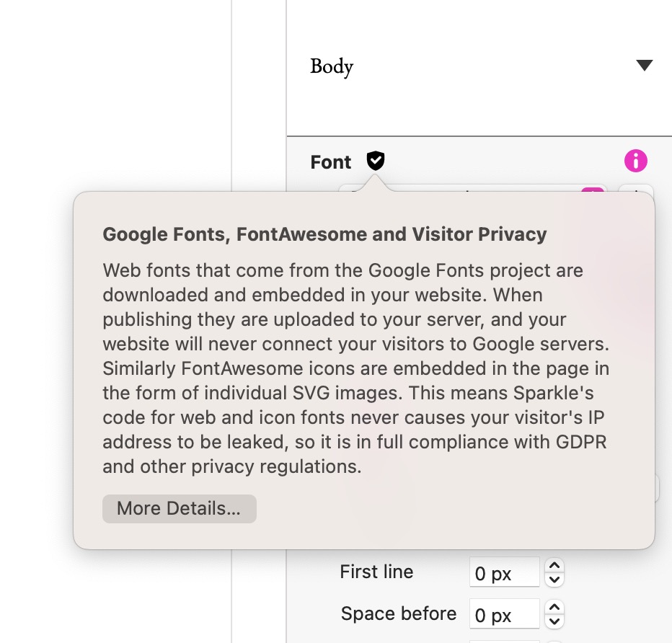
Task: Decrease Space before with the down stepper arrow
Action: point(554,621)
